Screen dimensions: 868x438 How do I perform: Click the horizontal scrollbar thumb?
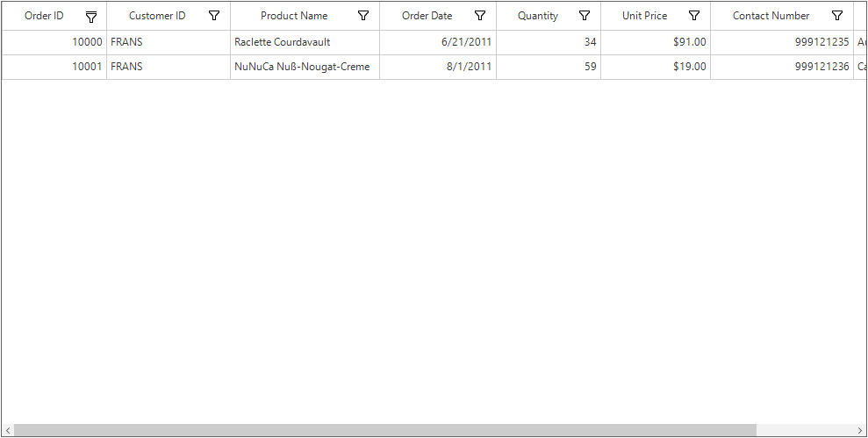point(385,430)
